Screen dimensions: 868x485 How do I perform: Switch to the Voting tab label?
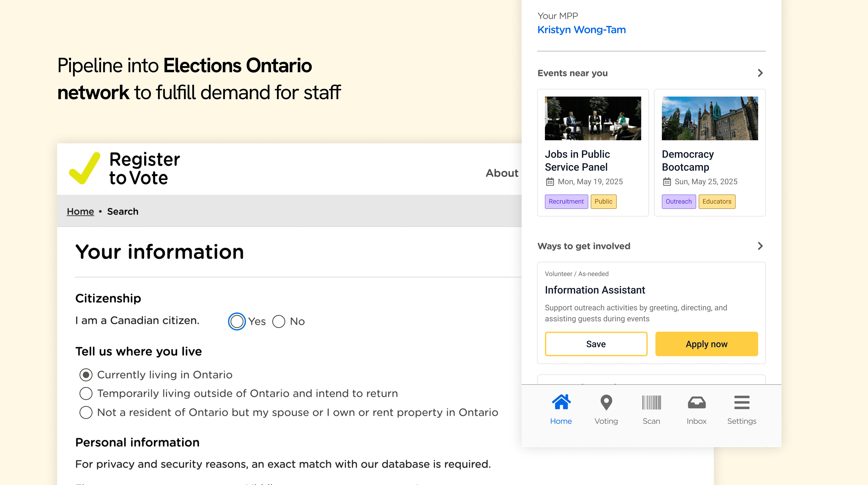coord(606,421)
